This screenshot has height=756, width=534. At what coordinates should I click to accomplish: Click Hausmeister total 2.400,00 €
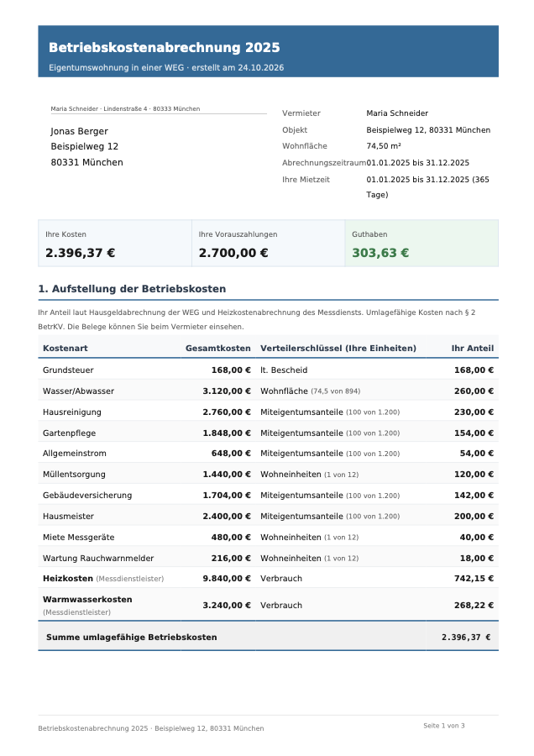coord(227,517)
